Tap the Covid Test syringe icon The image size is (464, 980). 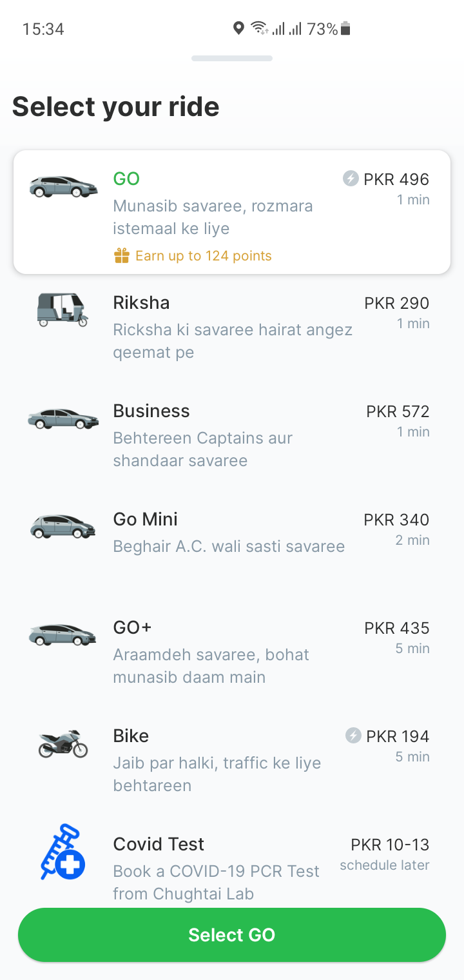click(x=63, y=852)
